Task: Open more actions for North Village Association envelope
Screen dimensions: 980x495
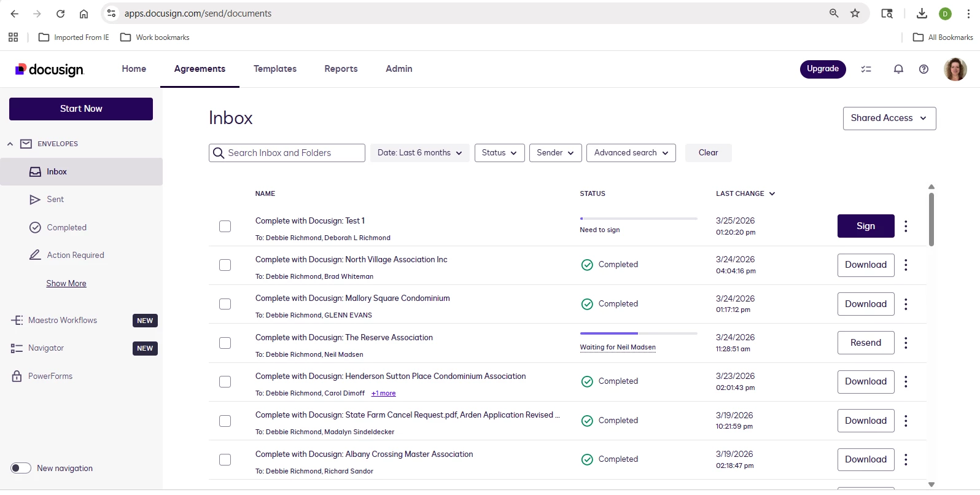Action: pyautogui.click(x=906, y=265)
